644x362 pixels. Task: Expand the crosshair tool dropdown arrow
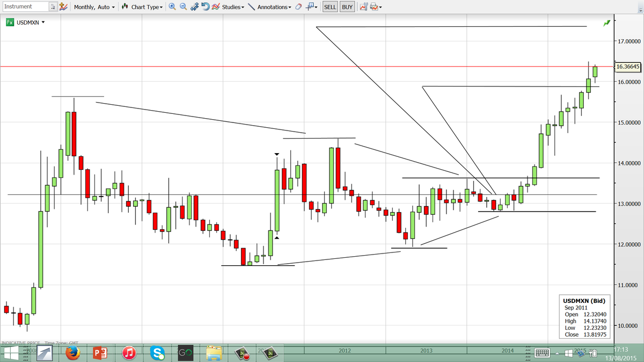(317, 8)
